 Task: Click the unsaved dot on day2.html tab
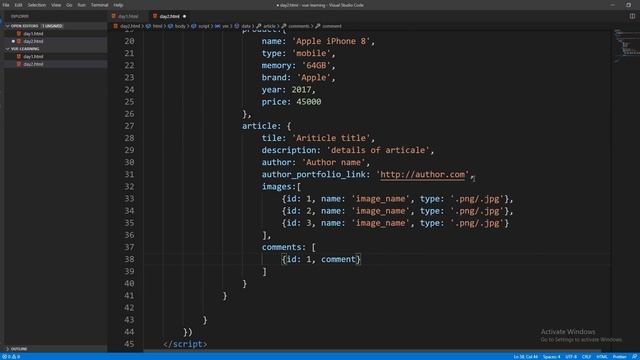(x=184, y=16)
